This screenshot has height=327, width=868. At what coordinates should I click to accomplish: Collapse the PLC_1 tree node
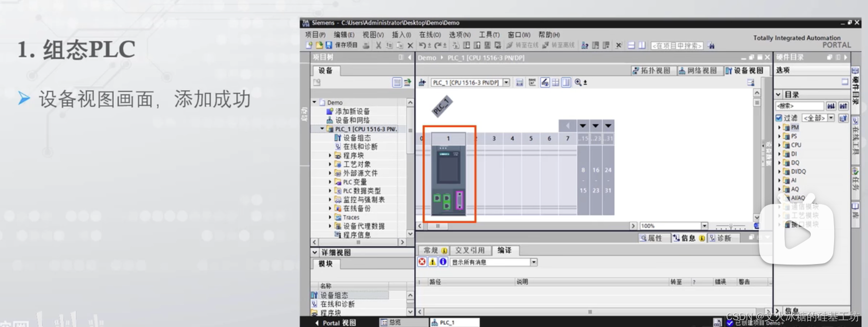pyautogui.click(x=322, y=129)
